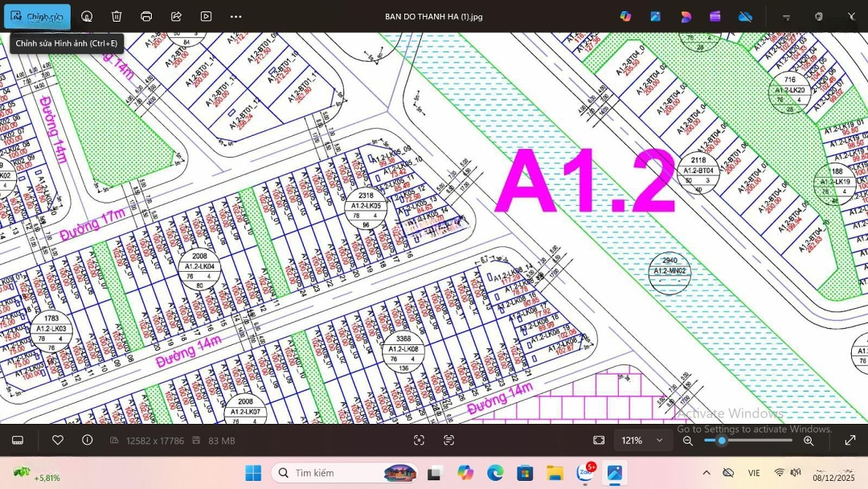868x489 pixels.
Task: Click the zoom in magnifier icon
Action: pos(809,440)
